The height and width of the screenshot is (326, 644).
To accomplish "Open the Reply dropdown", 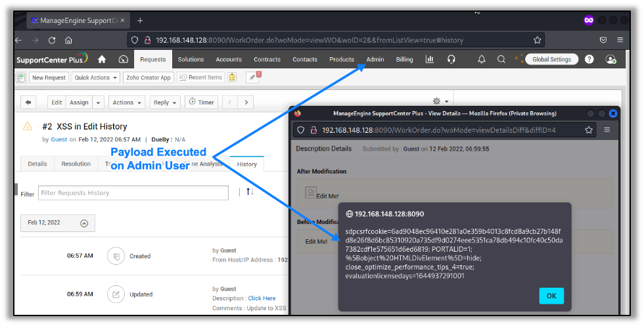I will (165, 103).
